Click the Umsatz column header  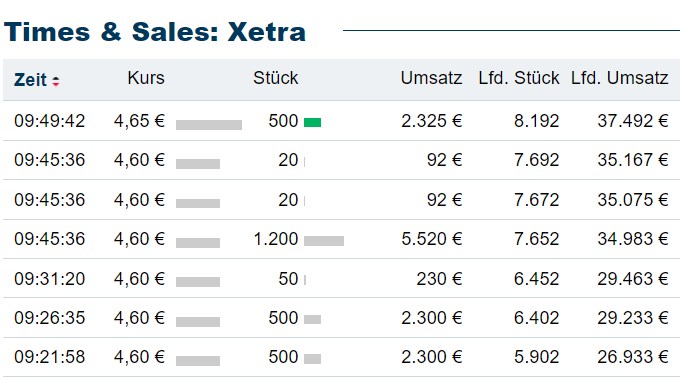[x=431, y=78]
